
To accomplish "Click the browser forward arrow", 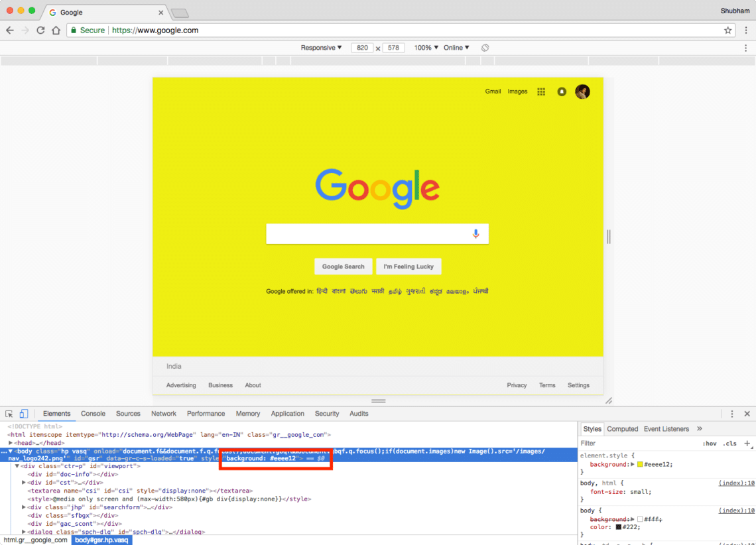I will [x=25, y=30].
